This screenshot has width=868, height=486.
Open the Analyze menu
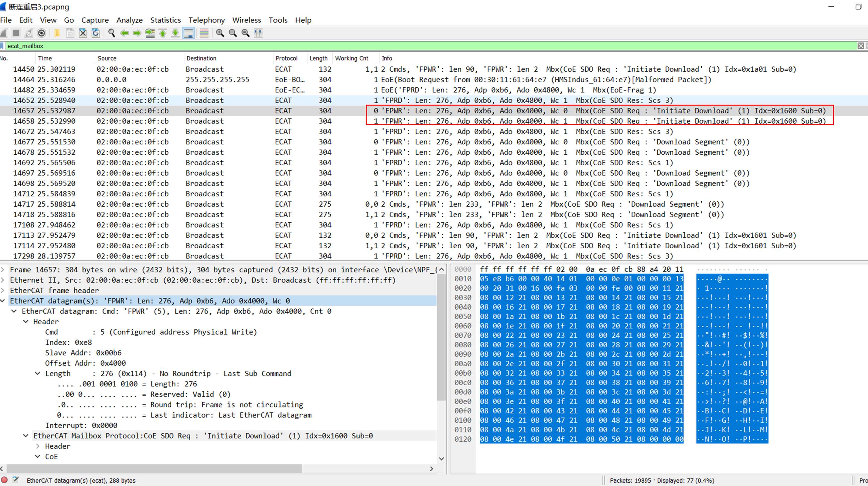tap(129, 20)
